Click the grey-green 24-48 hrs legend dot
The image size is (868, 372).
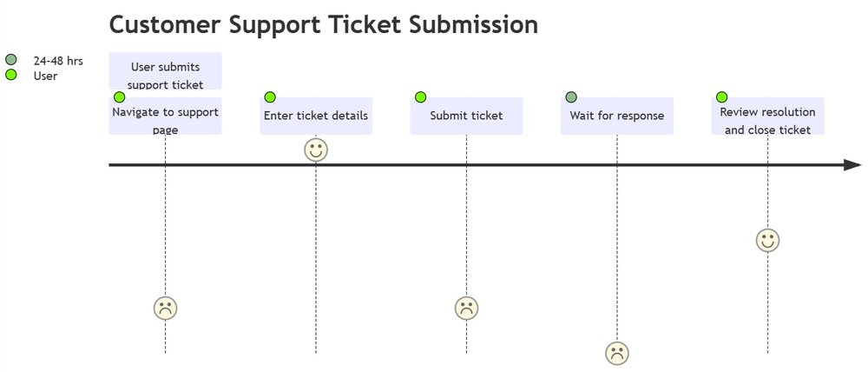[x=11, y=60]
